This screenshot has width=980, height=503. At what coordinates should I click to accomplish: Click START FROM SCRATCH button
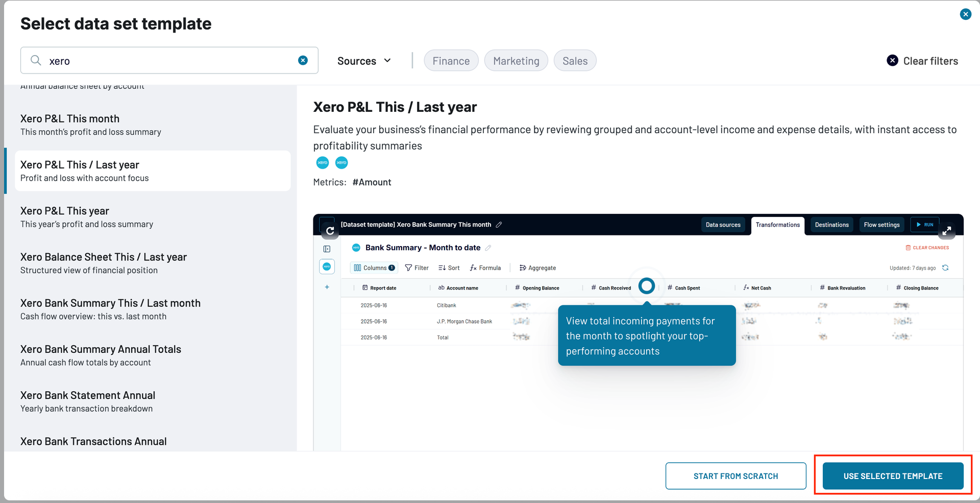(736, 476)
